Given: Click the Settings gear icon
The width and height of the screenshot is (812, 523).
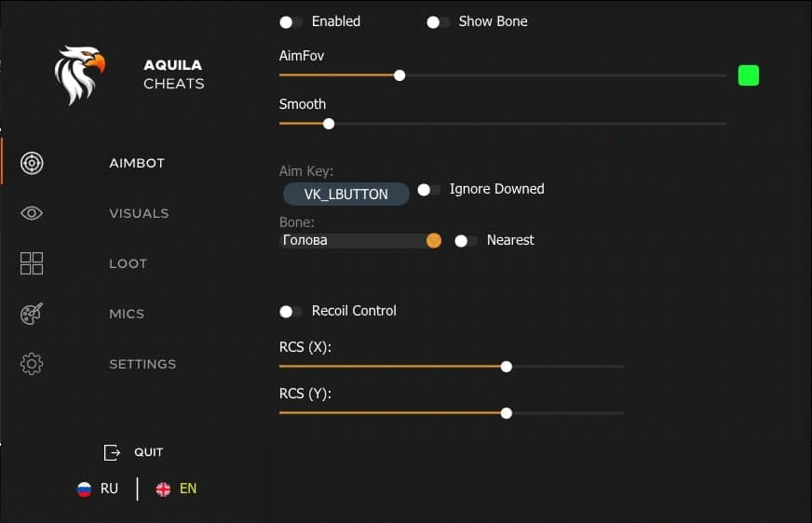Looking at the screenshot, I should (32, 364).
